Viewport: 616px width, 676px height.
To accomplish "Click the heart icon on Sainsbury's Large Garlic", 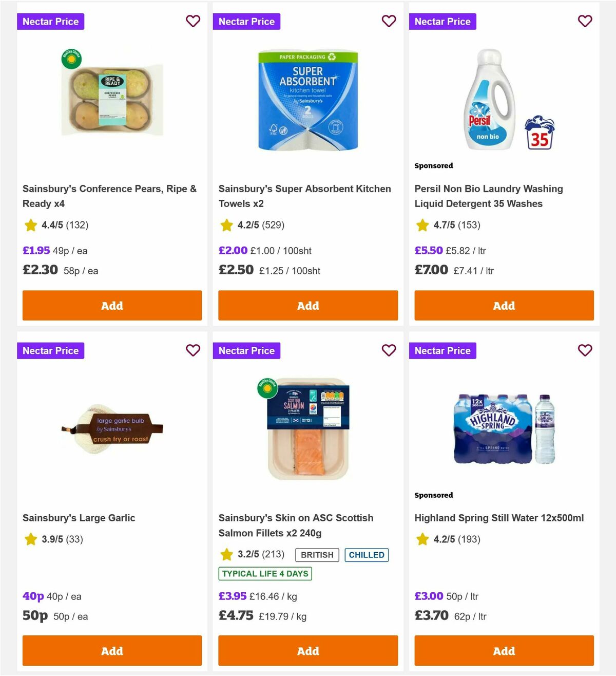I will tap(193, 350).
